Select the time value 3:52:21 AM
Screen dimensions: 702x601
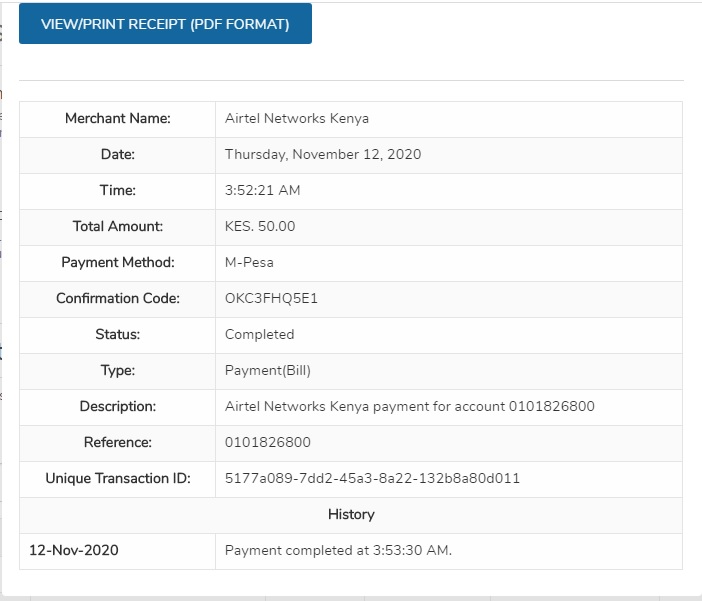262,190
